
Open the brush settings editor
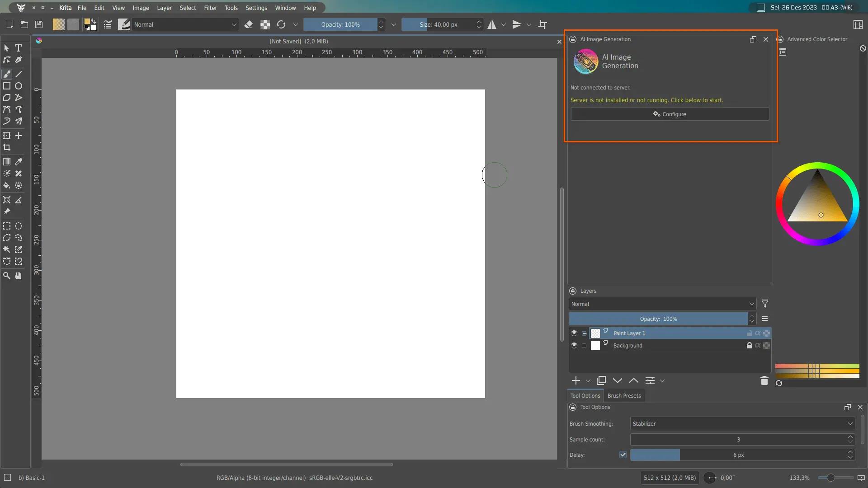[x=108, y=24]
